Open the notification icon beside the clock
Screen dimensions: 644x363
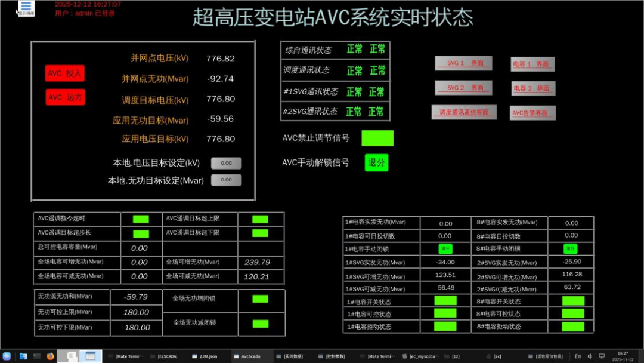point(602,356)
